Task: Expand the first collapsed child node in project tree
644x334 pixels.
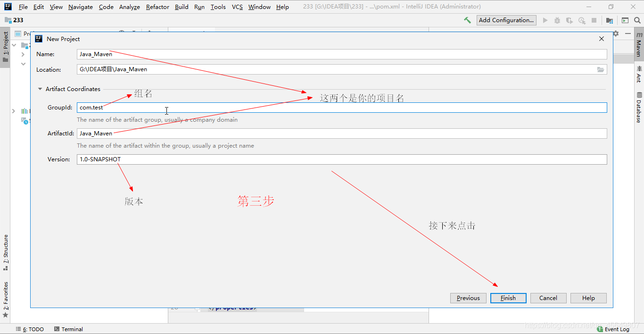Action: point(23,55)
